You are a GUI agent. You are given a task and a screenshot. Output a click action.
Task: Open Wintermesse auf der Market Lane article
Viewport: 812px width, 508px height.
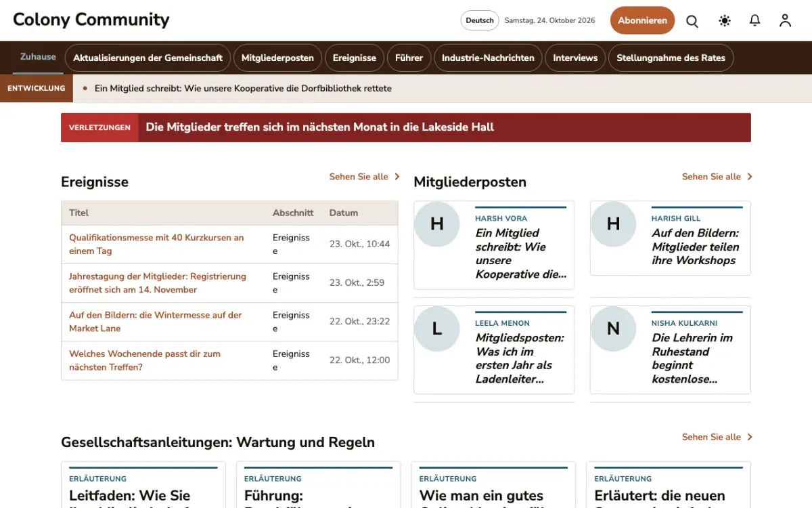pyautogui.click(x=156, y=321)
